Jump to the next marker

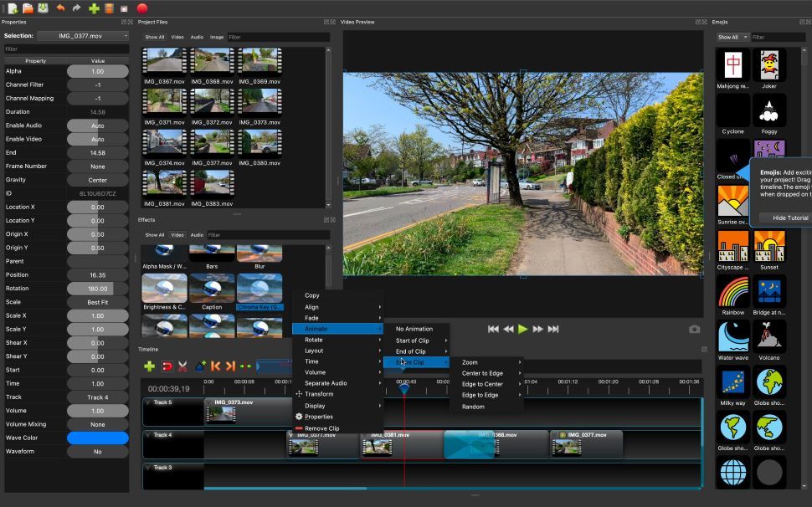tap(229, 366)
